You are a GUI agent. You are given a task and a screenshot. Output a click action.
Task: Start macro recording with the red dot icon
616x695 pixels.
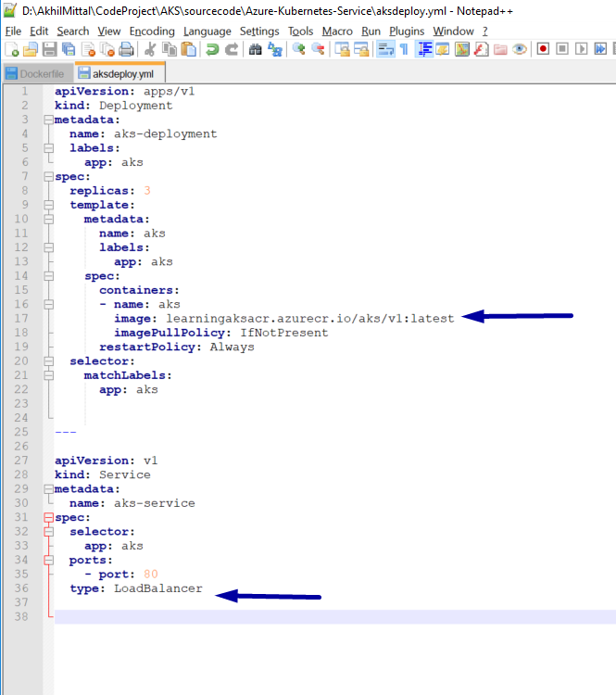point(543,49)
